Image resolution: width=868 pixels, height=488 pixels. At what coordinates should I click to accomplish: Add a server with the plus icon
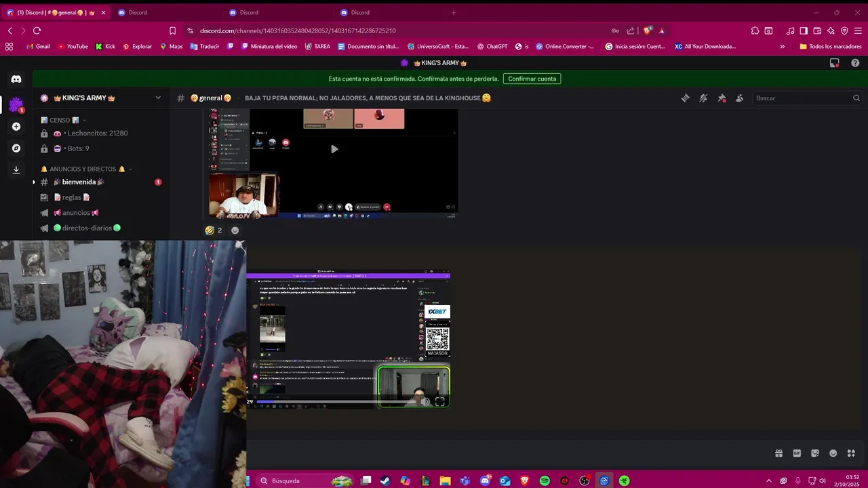coord(16,126)
